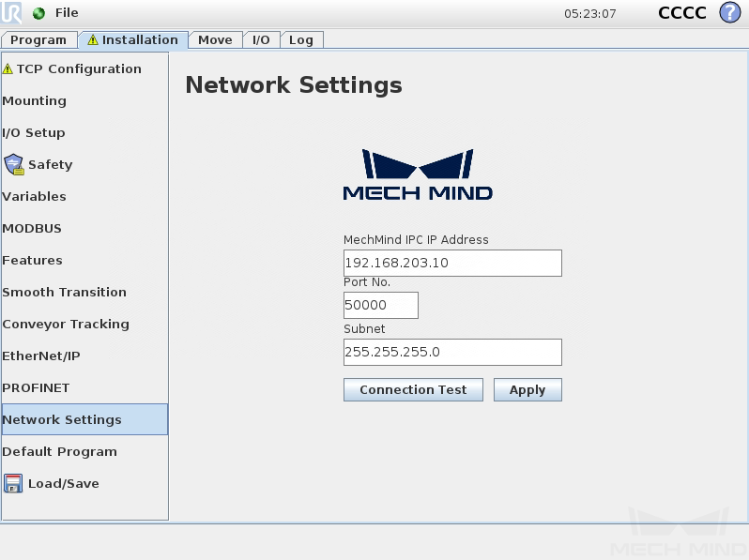Click the clock time 05:23:07

point(590,13)
